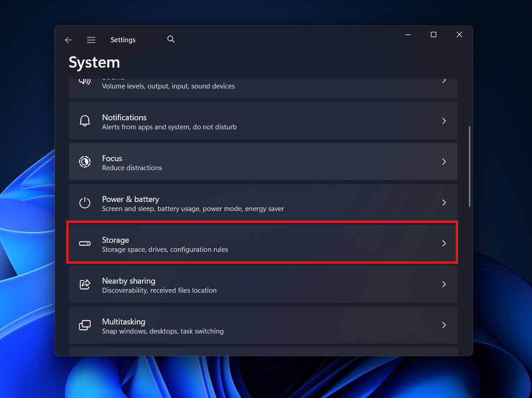The height and width of the screenshot is (398, 532).
Task: Click the back arrow in Settings
Action: [x=68, y=40]
